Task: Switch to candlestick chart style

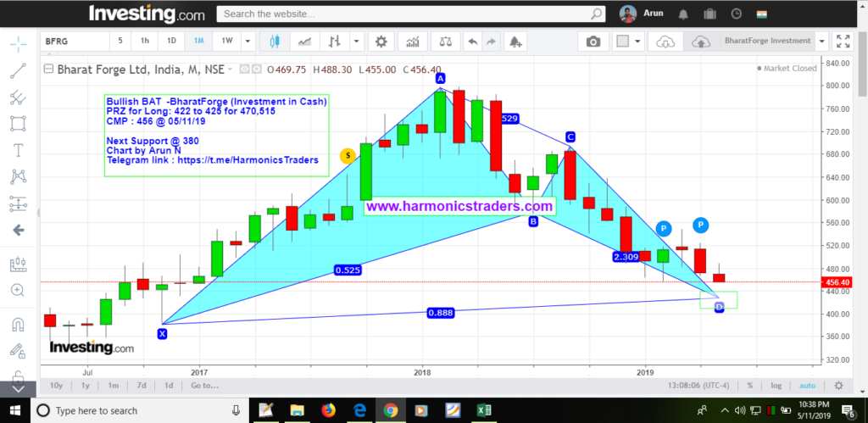Action: pos(275,42)
